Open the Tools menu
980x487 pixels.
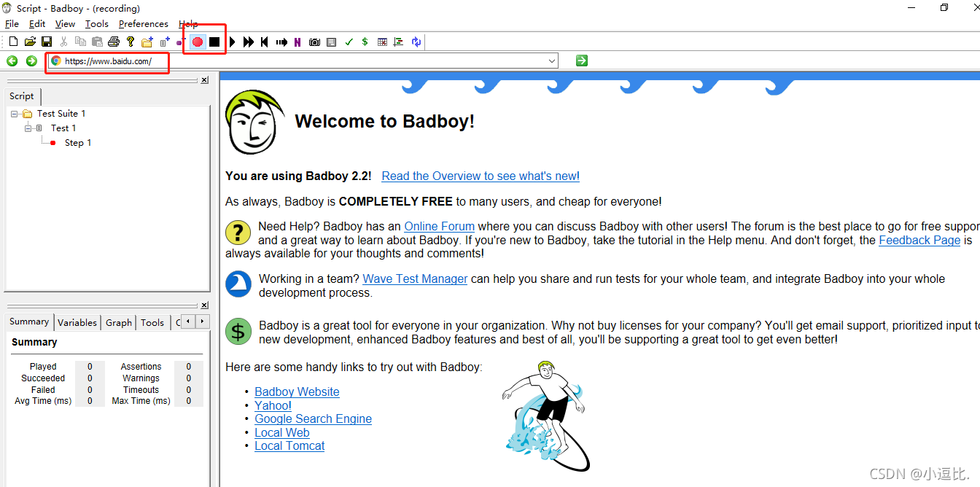(96, 24)
